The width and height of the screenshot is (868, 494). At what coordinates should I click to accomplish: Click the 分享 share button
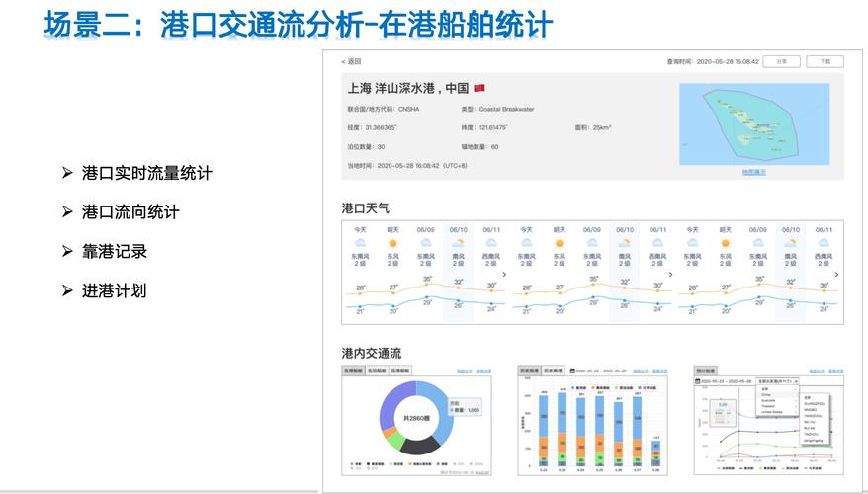[x=781, y=61]
